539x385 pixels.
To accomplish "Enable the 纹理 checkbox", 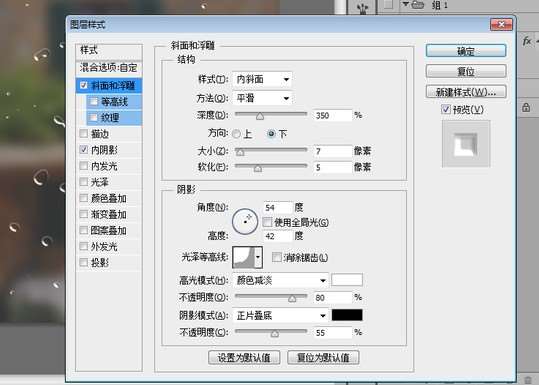I will [94, 118].
